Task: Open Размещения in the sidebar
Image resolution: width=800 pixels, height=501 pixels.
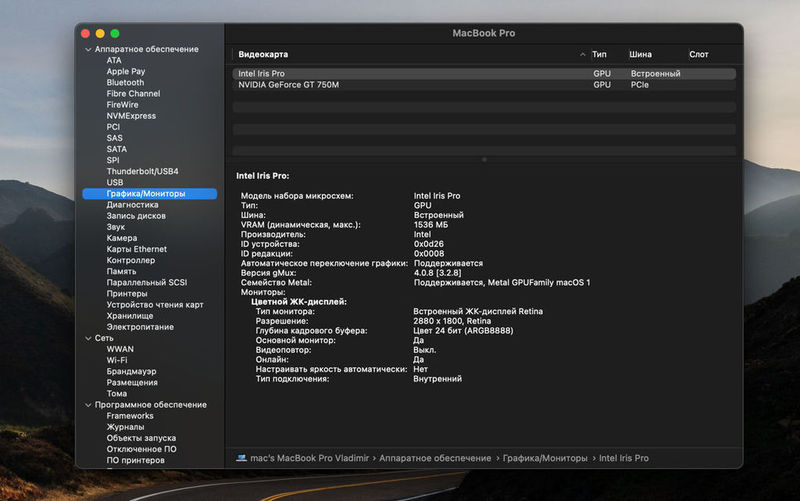Action: click(x=132, y=383)
